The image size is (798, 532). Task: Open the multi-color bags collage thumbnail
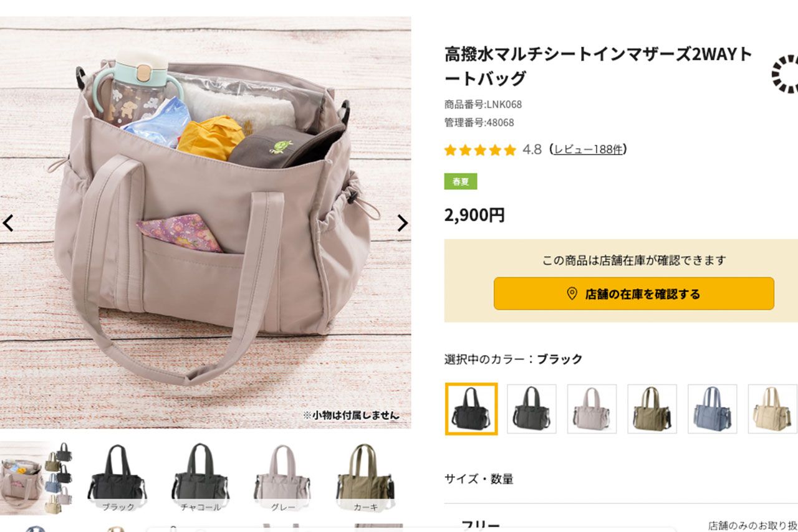tap(37, 477)
